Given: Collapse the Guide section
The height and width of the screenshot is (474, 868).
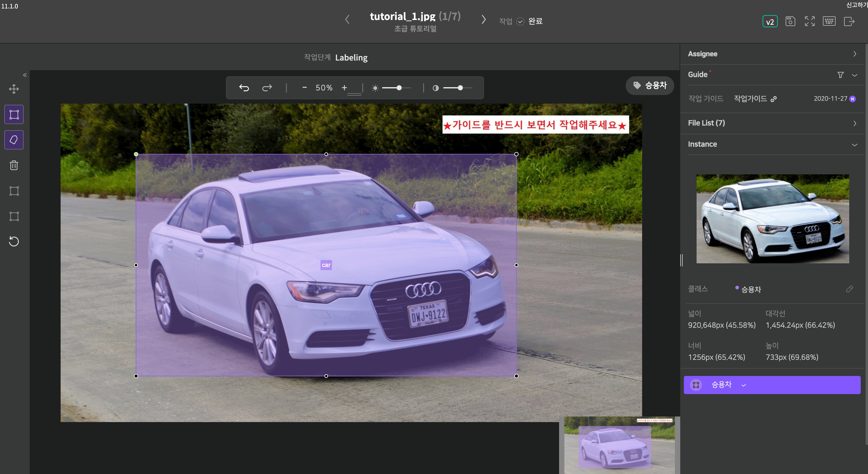Looking at the screenshot, I should (854, 75).
